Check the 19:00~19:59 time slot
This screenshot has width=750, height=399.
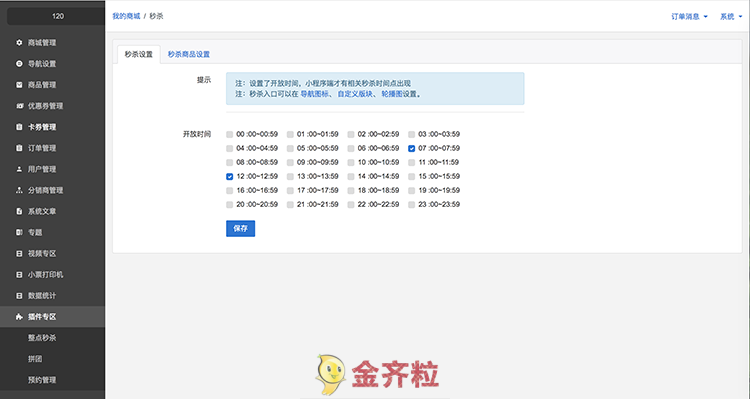point(411,190)
